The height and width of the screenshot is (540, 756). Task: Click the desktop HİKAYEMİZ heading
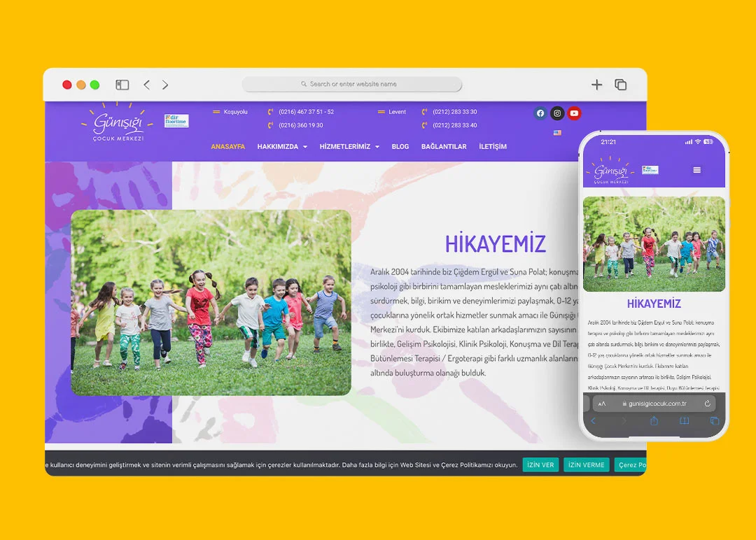[x=495, y=243]
